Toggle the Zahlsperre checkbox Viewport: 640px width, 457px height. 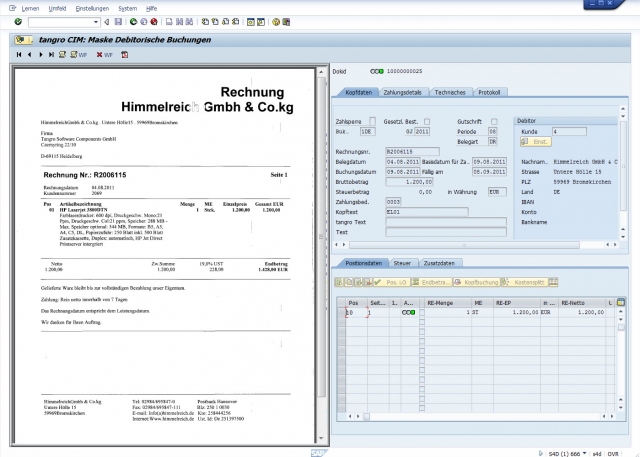pos(372,121)
